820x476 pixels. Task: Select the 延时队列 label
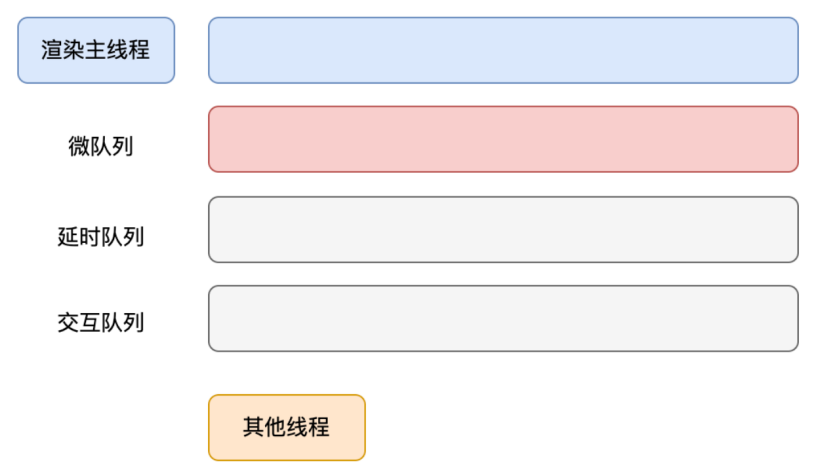click(x=101, y=237)
